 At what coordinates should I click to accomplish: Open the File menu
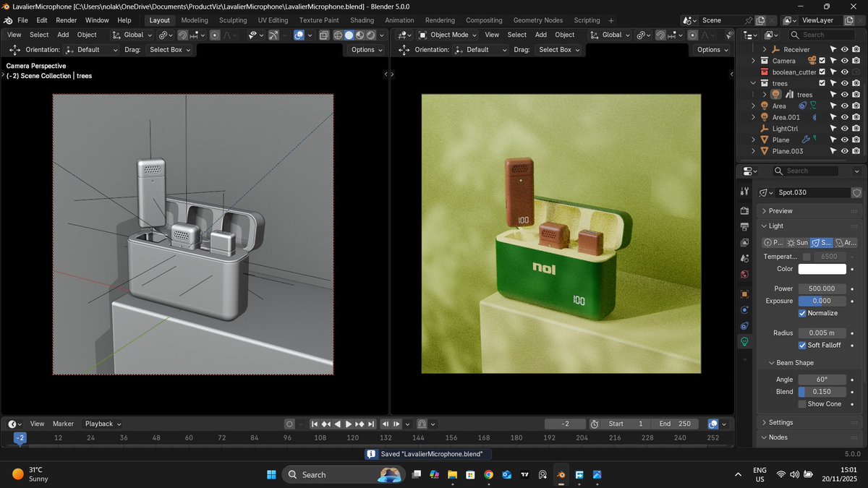tap(22, 20)
